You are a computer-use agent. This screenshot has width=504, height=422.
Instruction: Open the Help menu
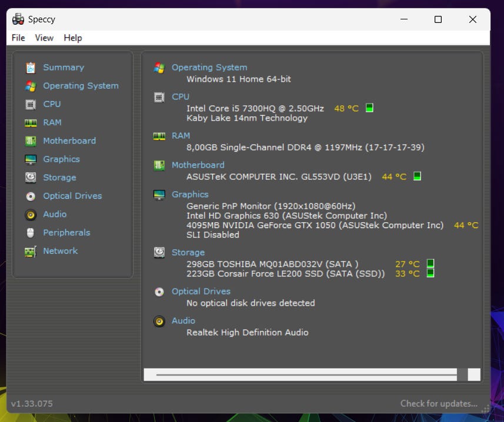73,38
